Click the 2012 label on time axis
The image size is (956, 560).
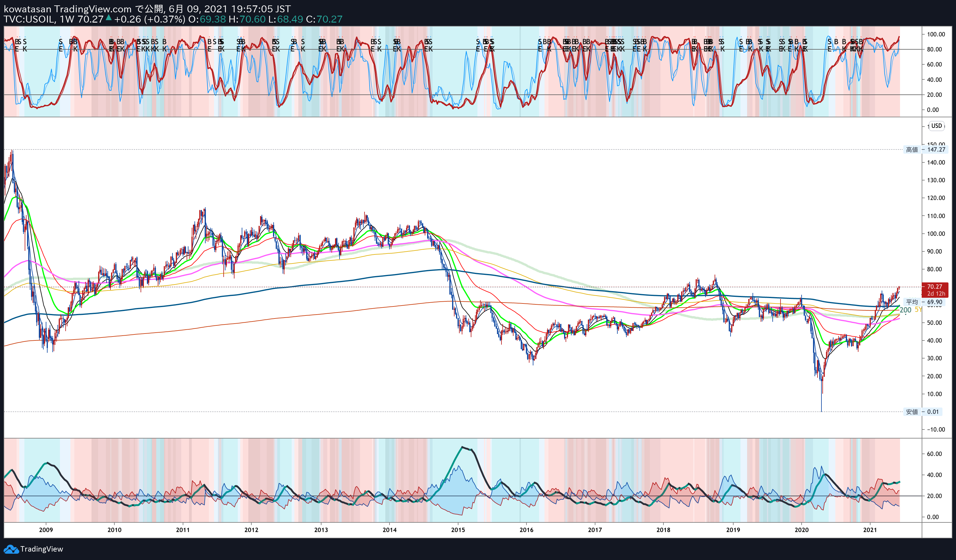point(251,530)
